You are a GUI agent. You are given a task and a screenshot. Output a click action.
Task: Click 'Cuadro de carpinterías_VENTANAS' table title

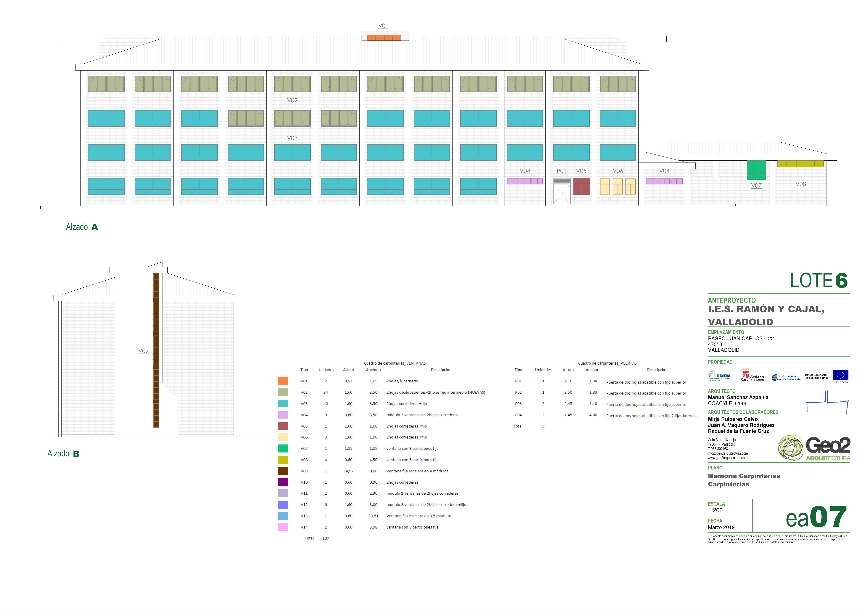click(395, 363)
